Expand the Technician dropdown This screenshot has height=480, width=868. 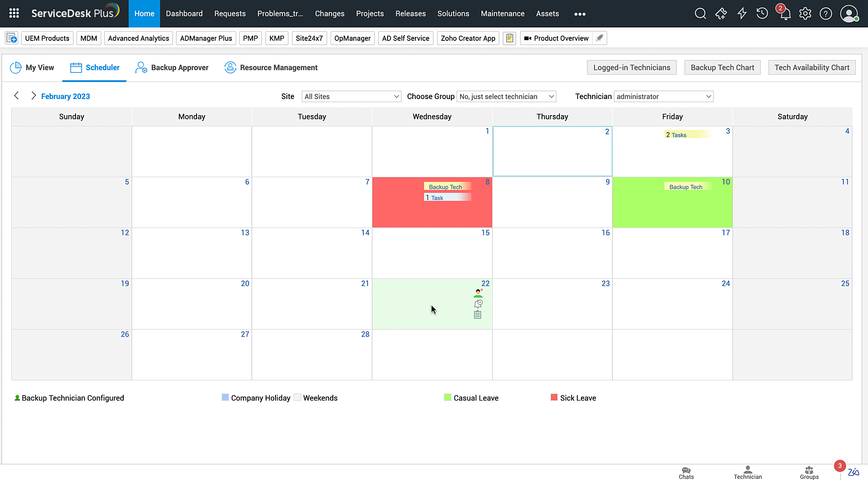click(664, 96)
